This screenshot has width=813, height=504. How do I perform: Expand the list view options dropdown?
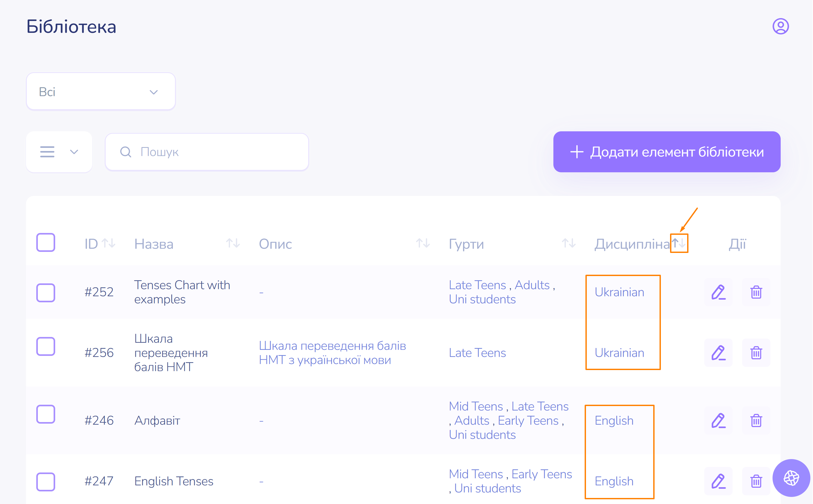(x=59, y=152)
